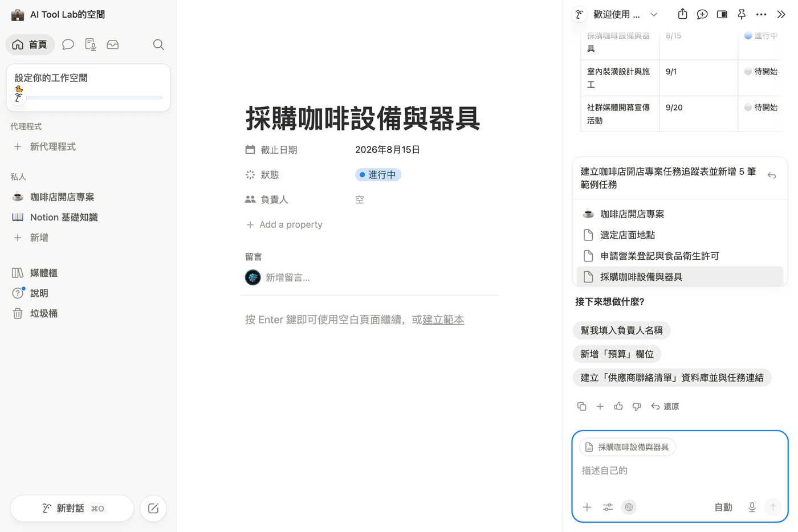798x532 pixels.
Task: Click the 社群媒體開幕宣傳活動 table row
Action: [681, 114]
